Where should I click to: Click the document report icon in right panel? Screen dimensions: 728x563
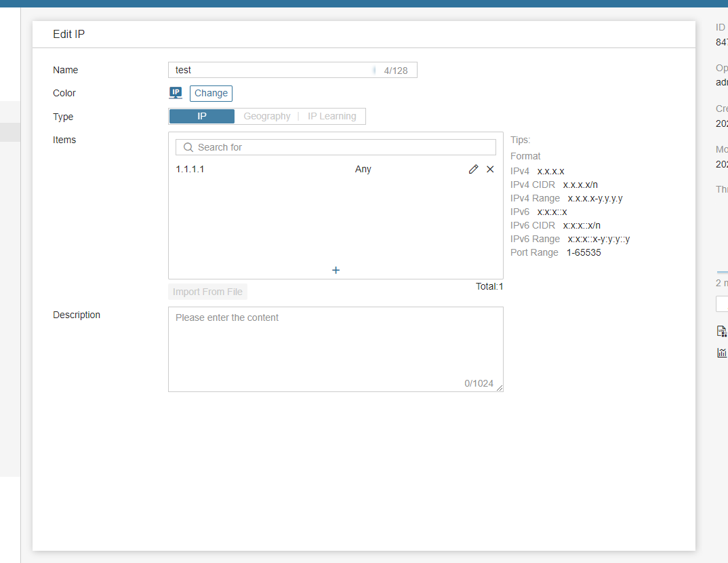coord(722,332)
